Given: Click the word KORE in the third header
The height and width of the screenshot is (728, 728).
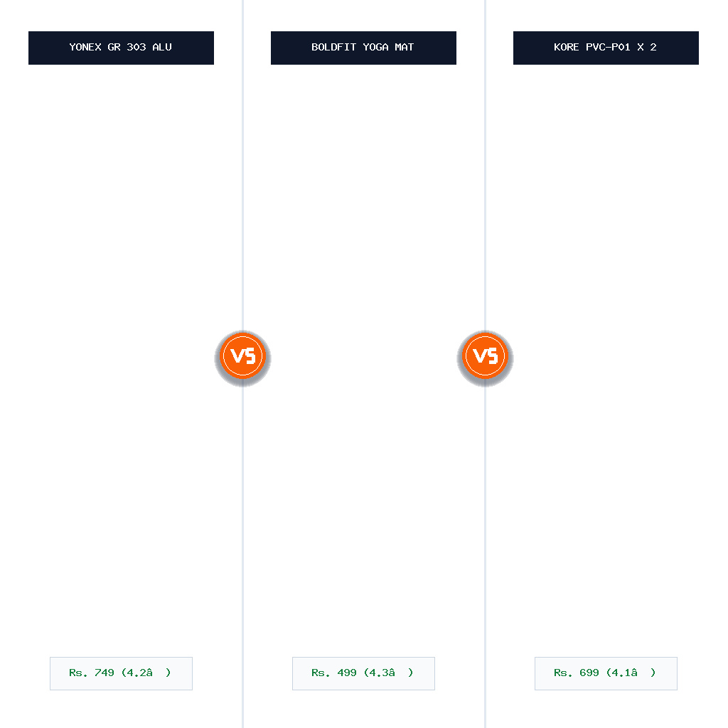Looking at the screenshot, I should tap(567, 47).
